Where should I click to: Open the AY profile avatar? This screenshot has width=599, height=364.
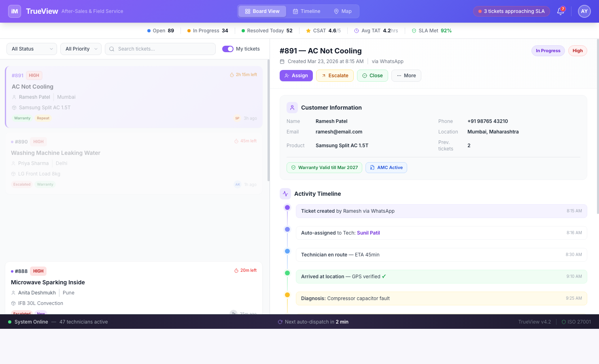pos(584,11)
